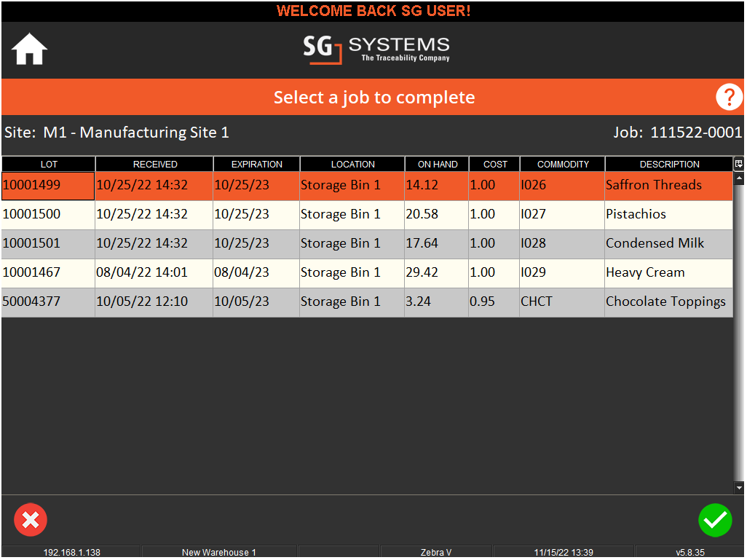Open the help question mark icon
The image size is (747, 560).
click(729, 98)
